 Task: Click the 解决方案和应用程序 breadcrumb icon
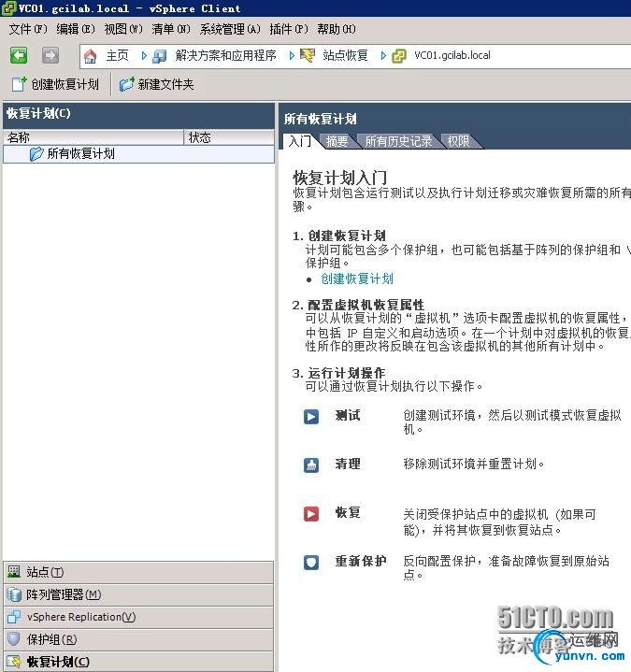[160, 56]
